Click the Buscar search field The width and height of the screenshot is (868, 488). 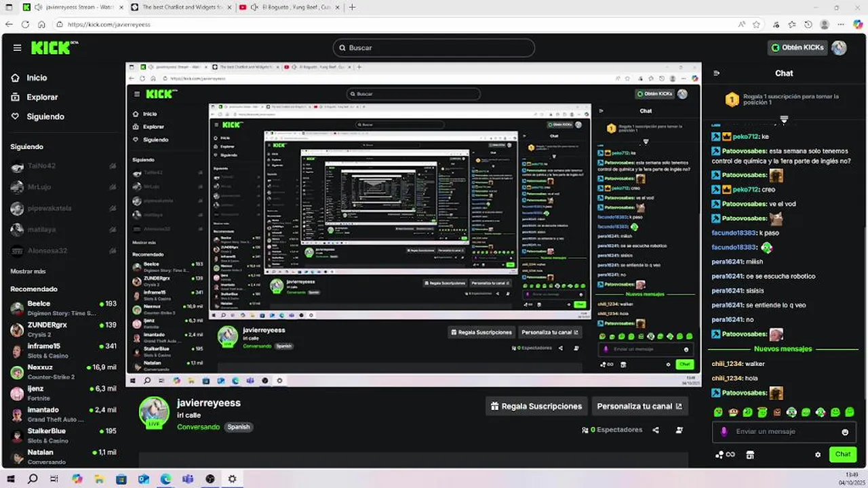pos(434,48)
